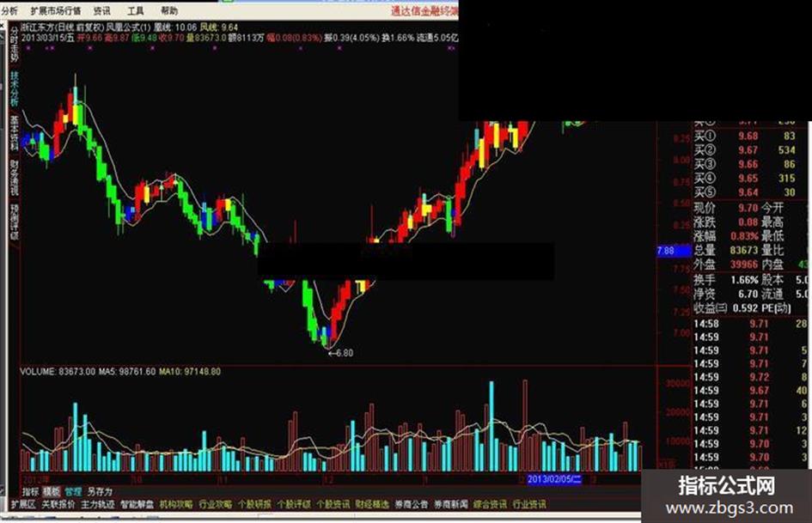Open the 个股研报 bottom tab

[x=255, y=504]
